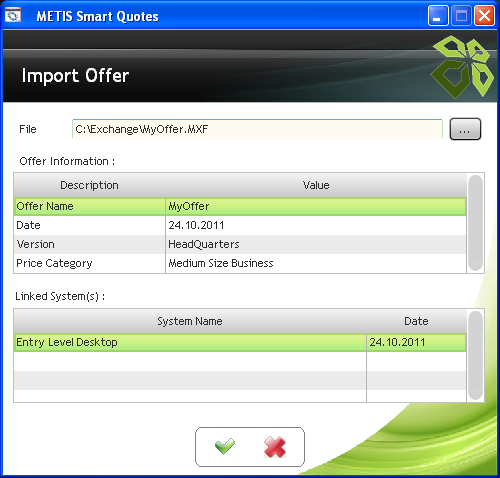The height and width of the screenshot is (478, 500).
Task: Confirm import with green checkmark icon
Action: [x=225, y=446]
